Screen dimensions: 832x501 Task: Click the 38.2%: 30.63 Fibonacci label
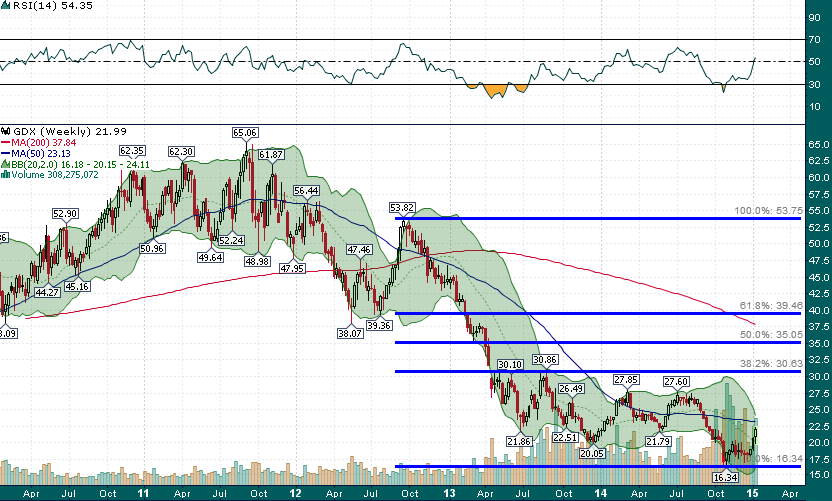tap(770, 364)
